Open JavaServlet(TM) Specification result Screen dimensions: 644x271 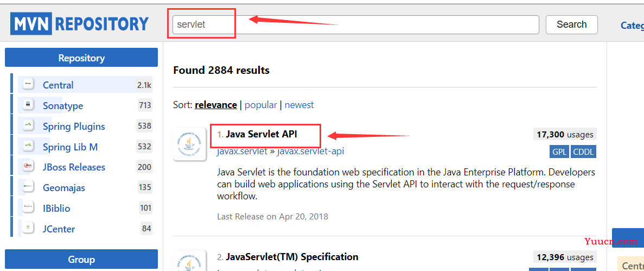(x=292, y=257)
